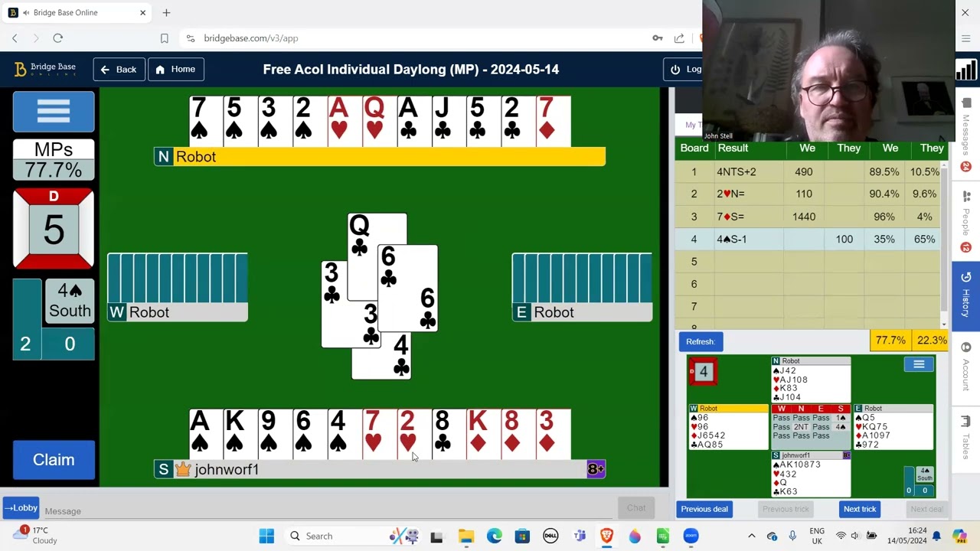Click the Back button in the header
Screen dimensions: 980x551
[118, 69]
